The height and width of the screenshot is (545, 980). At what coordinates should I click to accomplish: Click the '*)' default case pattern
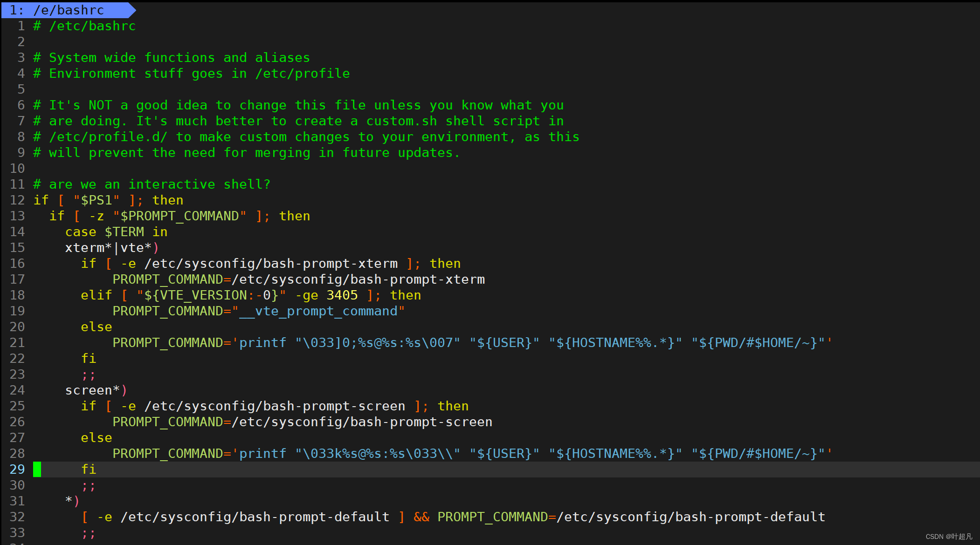pyautogui.click(x=73, y=501)
